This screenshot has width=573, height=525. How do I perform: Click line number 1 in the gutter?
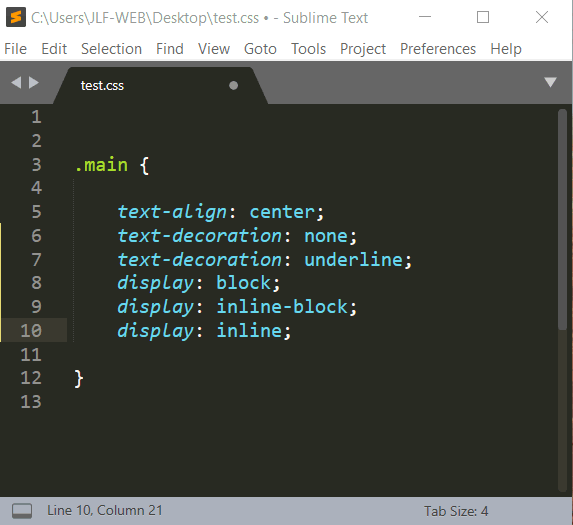point(36,117)
